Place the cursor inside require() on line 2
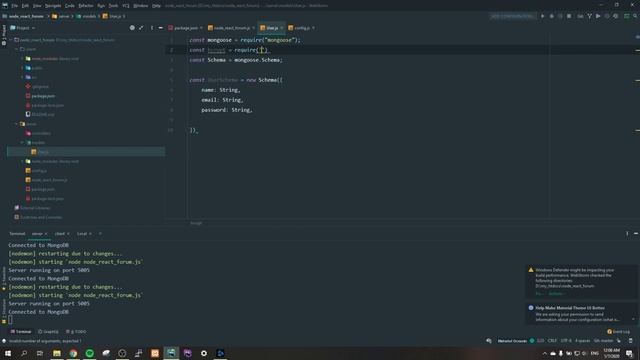The height and width of the screenshot is (360, 640). click(262, 50)
